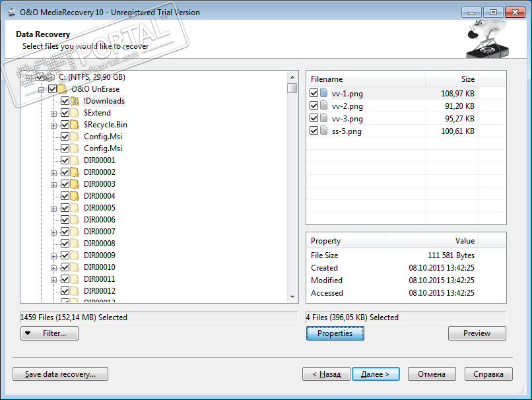Screen dimensions: 532x400
Task: Go back with the Назад button
Action: (x=326, y=374)
